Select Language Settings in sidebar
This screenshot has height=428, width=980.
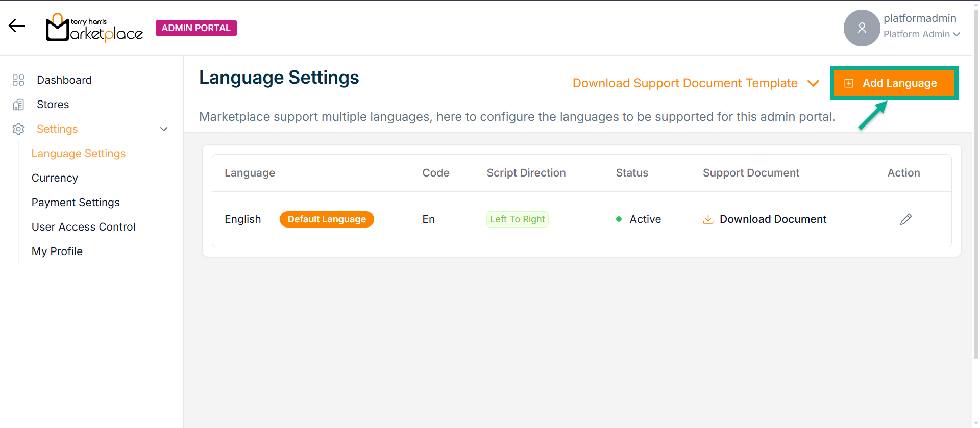pos(79,154)
